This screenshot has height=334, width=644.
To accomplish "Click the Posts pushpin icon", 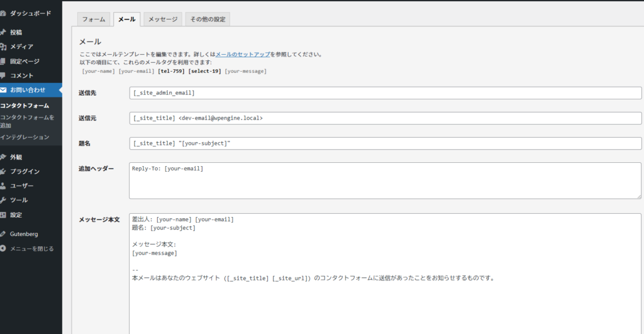I will pyautogui.click(x=3, y=32).
